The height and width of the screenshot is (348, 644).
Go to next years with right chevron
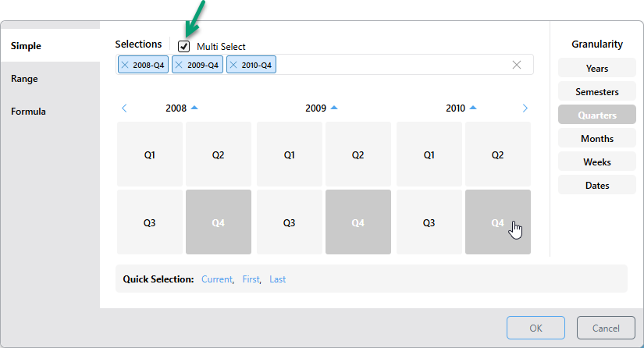pos(525,108)
